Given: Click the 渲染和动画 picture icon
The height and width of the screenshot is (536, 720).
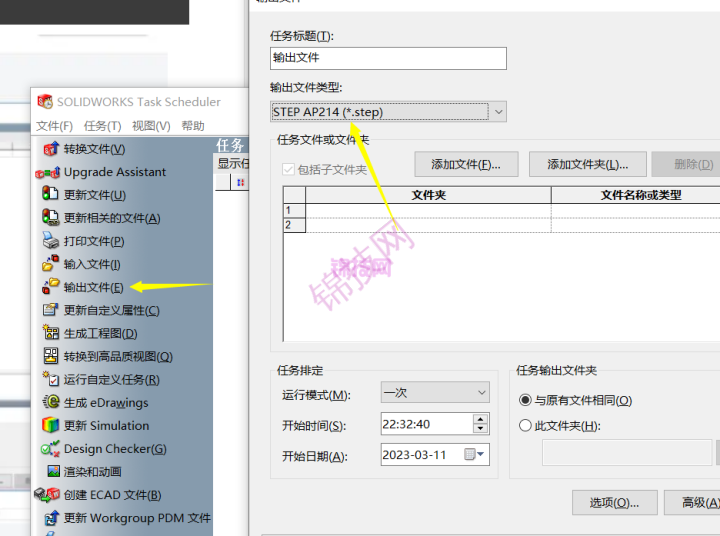Looking at the screenshot, I should (x=54, y=471).
